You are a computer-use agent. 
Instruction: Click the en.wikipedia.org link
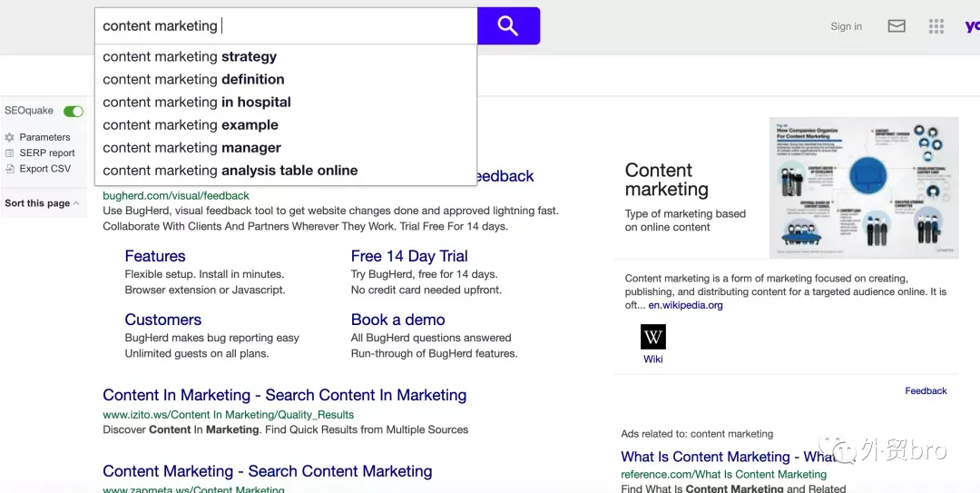686,305
